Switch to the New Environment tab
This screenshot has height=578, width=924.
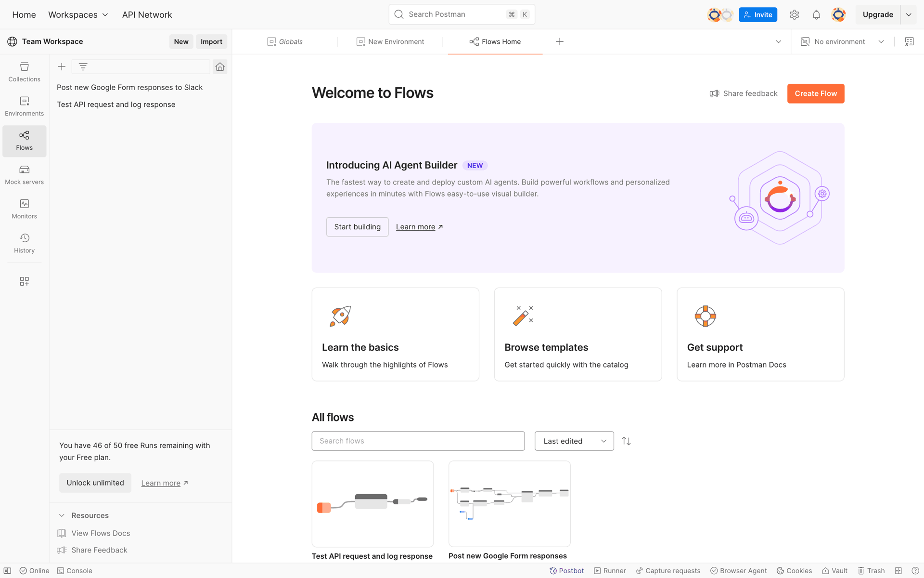tap(390, 41)
